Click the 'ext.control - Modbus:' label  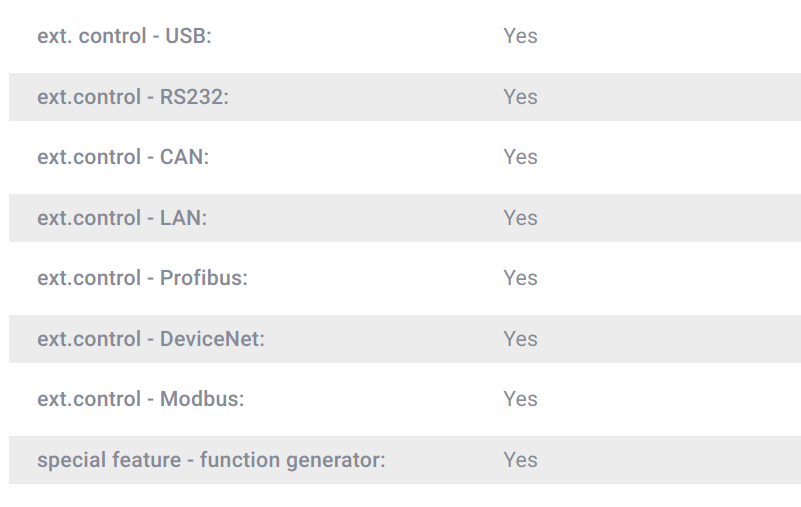coord(141,399)
